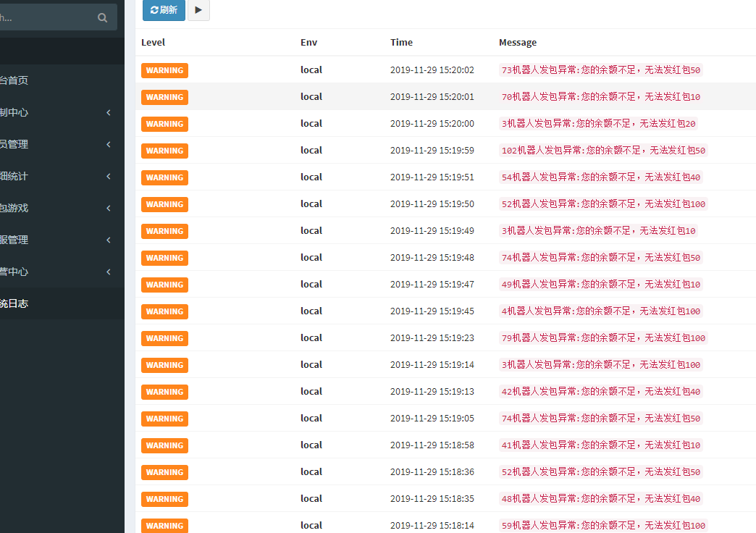This screenshot has height=533, width=756.
Task: Expand the 营中心 sidebar section
Action: click(x=54, y=272)
